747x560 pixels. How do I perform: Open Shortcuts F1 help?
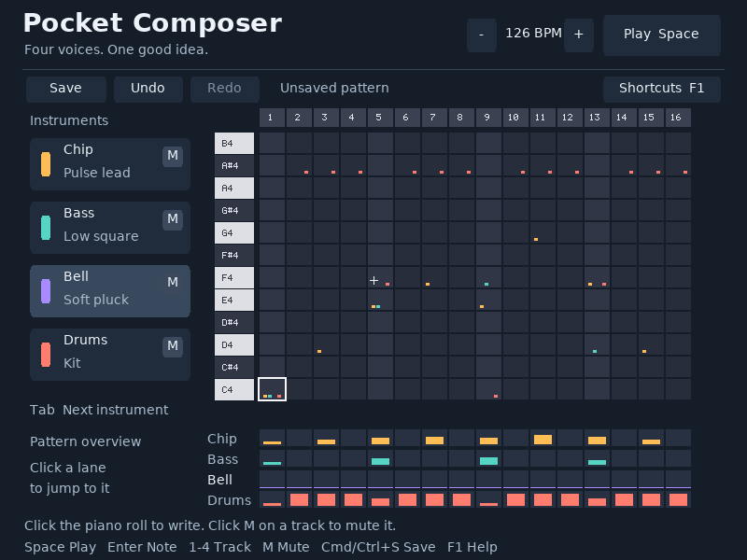click(x=662, y=89)
